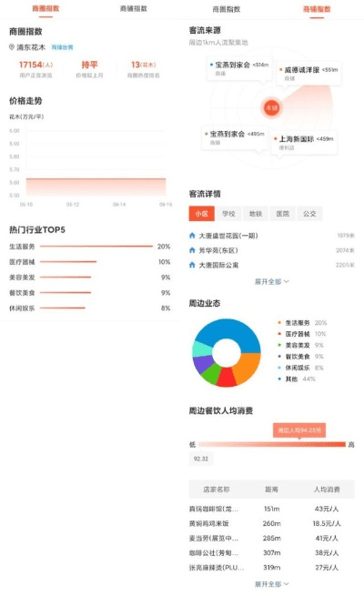
Task: Click house icon next to 大唐盛世花园(一期)
Action: [192, 236]
